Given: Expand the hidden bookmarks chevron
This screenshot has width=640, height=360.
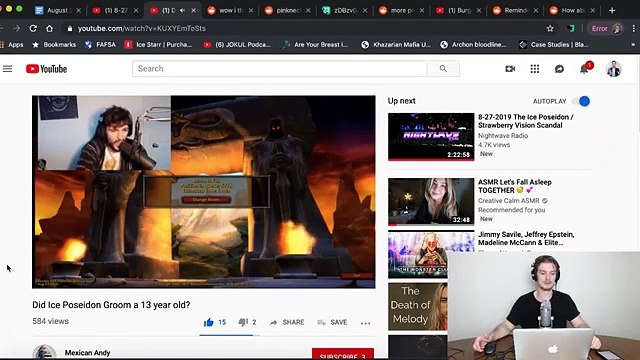Looking at the screenshot, I should tap(633, 44).
